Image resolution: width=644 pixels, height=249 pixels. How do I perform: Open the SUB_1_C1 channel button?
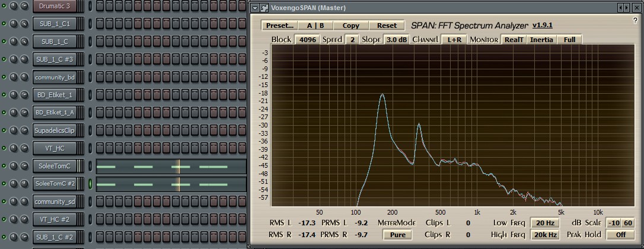[x=55, y=24]
